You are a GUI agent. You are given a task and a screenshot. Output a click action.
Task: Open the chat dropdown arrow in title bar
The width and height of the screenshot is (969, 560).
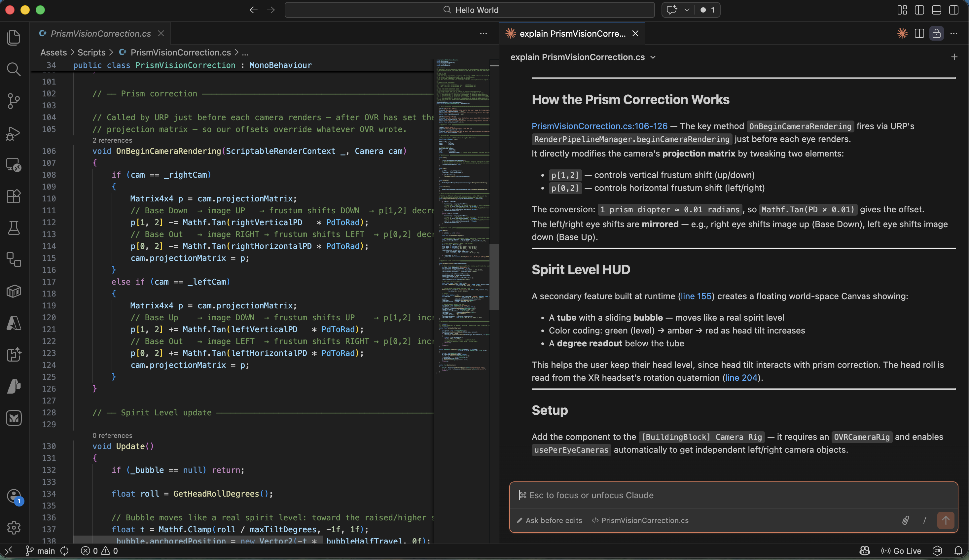(687, 10)
